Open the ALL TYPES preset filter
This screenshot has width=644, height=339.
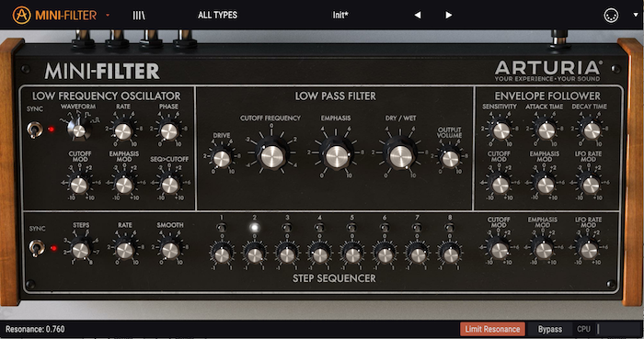point(217,16)
